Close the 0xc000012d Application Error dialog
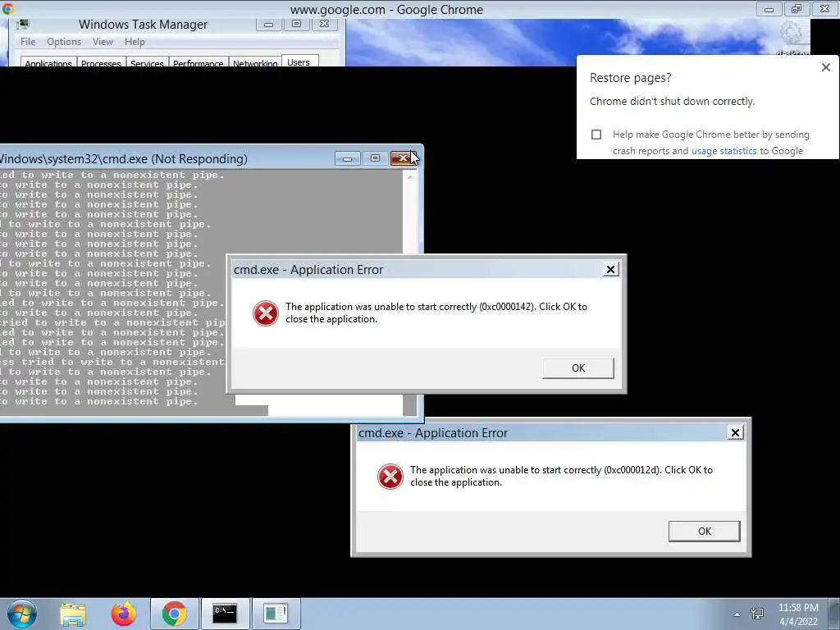This screenshot has height=630, width=840. pos(735,432)
